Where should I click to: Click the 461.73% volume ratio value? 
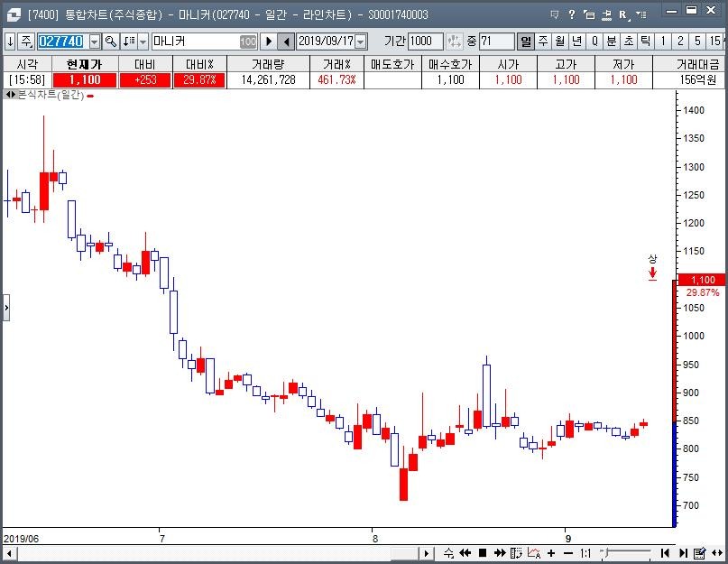point(336,80)
